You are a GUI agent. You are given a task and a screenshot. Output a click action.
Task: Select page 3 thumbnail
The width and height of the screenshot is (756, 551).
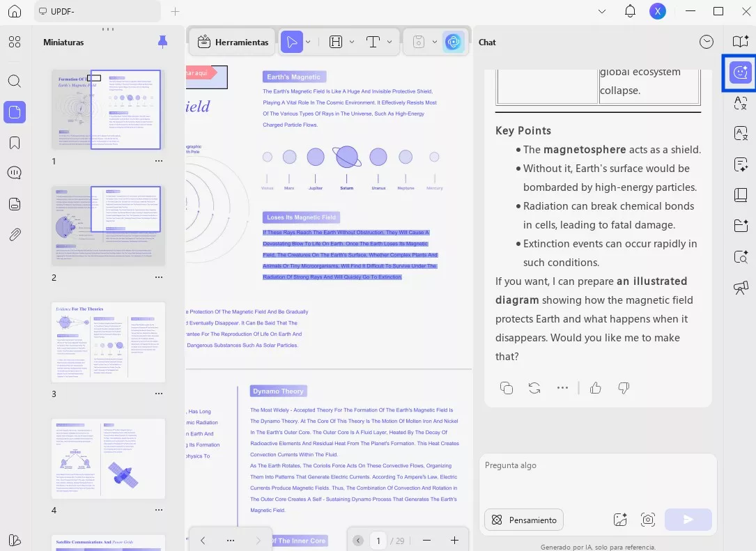pos(108,342)
